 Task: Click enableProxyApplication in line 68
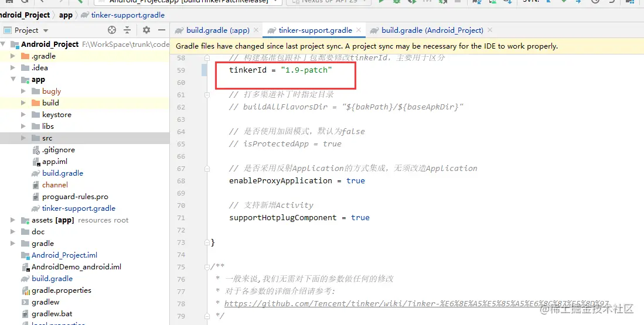281,180
